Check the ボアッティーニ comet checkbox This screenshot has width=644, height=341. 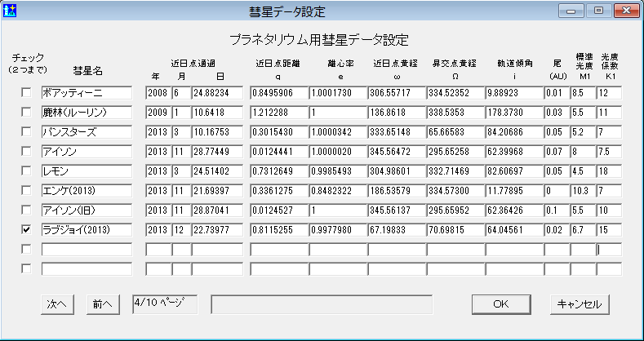coord(26,93)
